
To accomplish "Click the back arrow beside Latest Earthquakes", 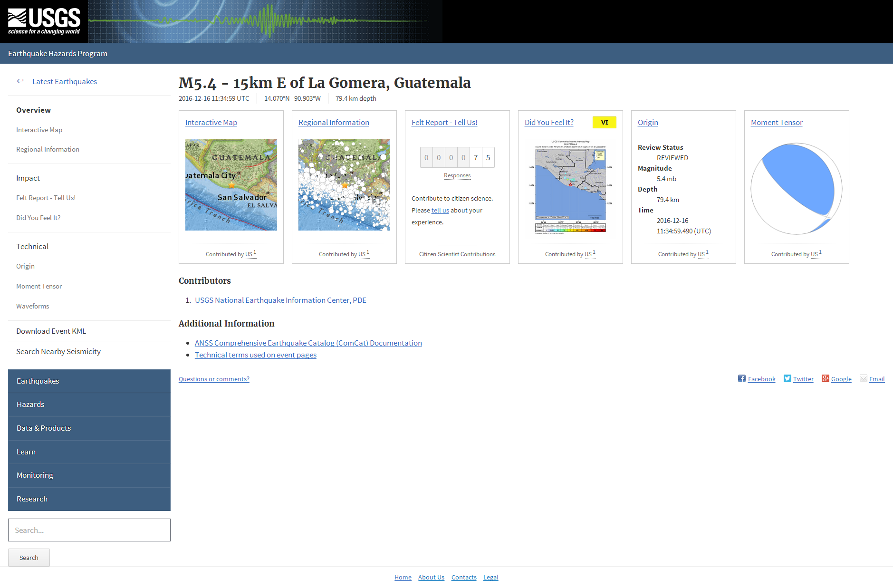I will pos(20,81).
